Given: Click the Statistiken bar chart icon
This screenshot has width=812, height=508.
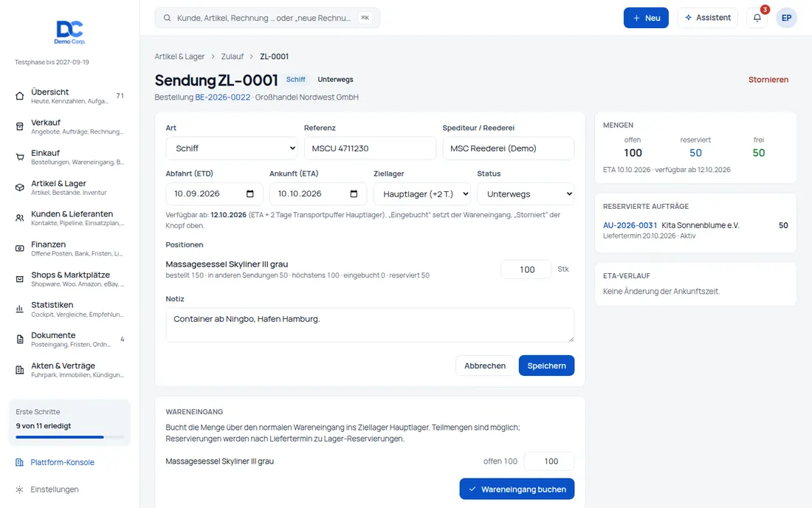Looking at the screenshot, I should click(x=20, y=309).
